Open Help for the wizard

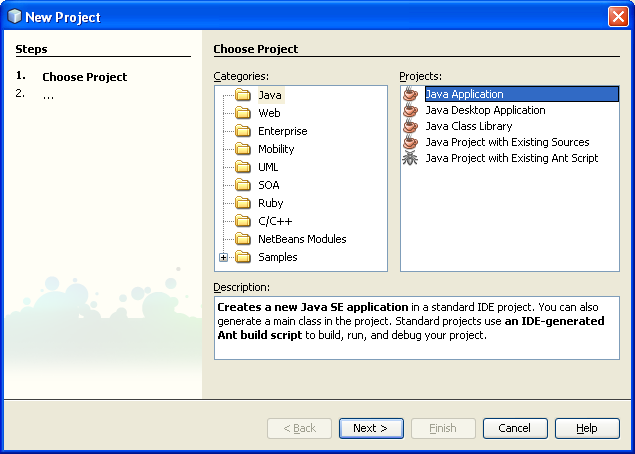click(587, 428)
